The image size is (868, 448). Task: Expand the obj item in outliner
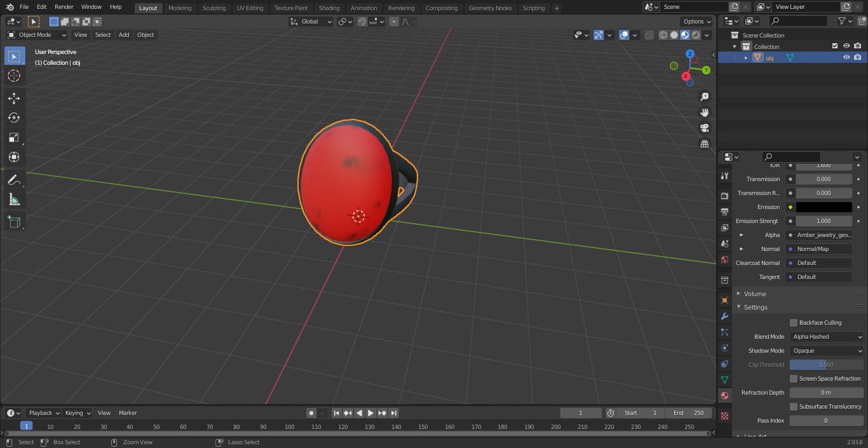tap(746, 58)
